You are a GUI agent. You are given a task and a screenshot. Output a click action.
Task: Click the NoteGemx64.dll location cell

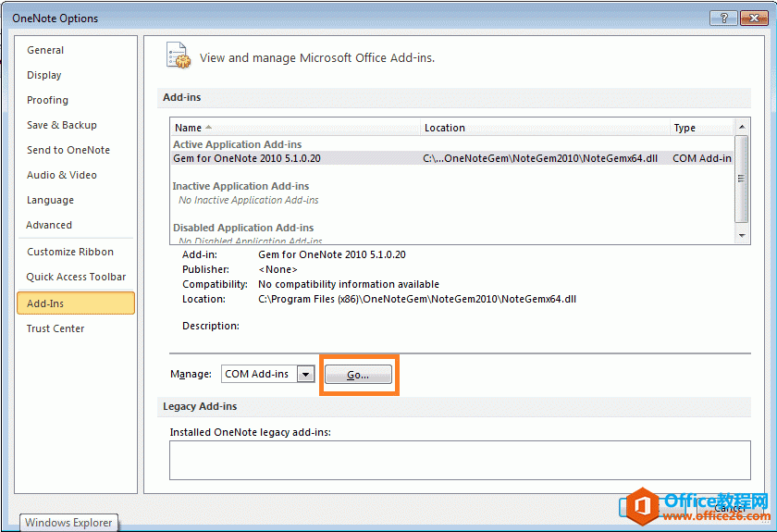(x=540, y=158)
